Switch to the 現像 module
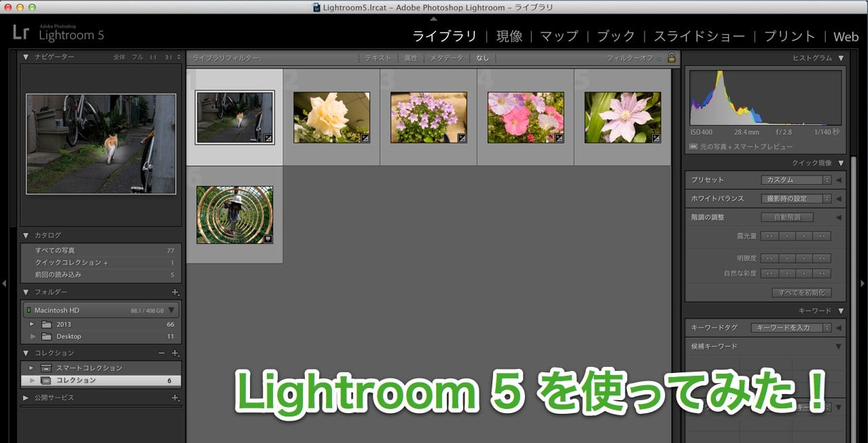 point(509,36)
